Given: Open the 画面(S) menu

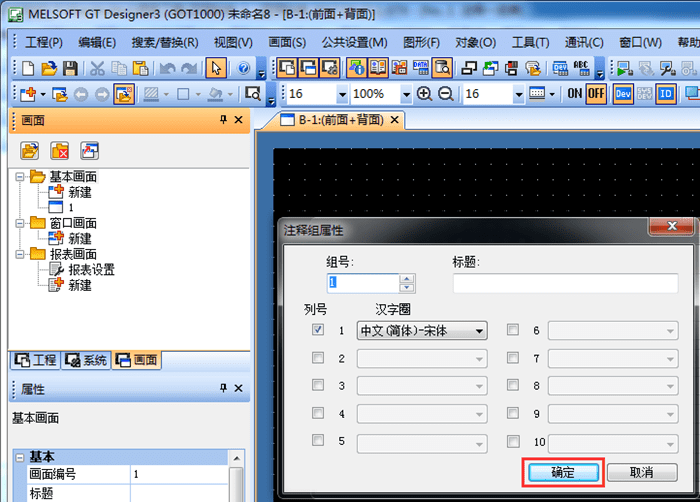Looking at the screenshot, I should pos(287,43).
